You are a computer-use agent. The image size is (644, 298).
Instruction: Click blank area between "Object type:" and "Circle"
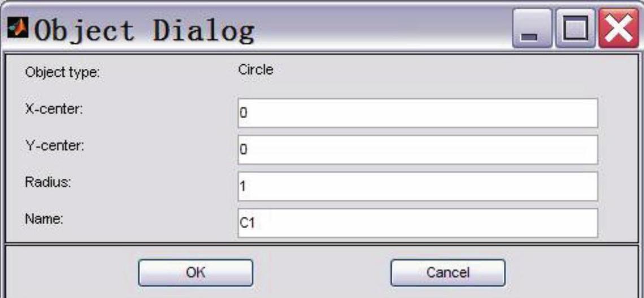coord(169,72)
